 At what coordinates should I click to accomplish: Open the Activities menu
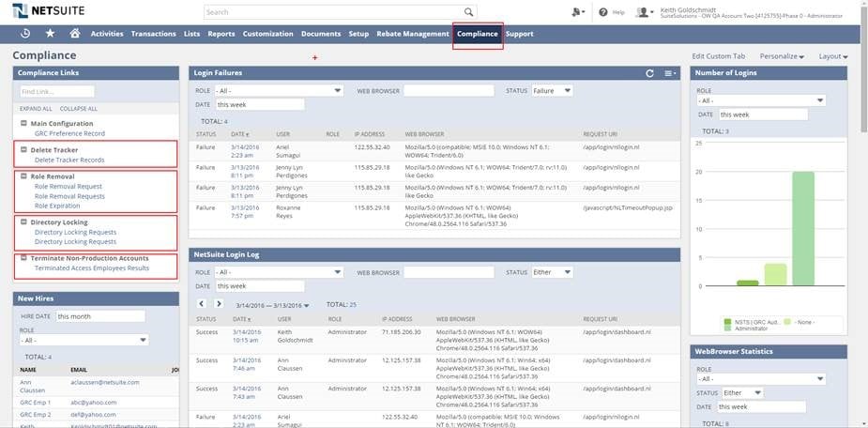pos(107,34)
